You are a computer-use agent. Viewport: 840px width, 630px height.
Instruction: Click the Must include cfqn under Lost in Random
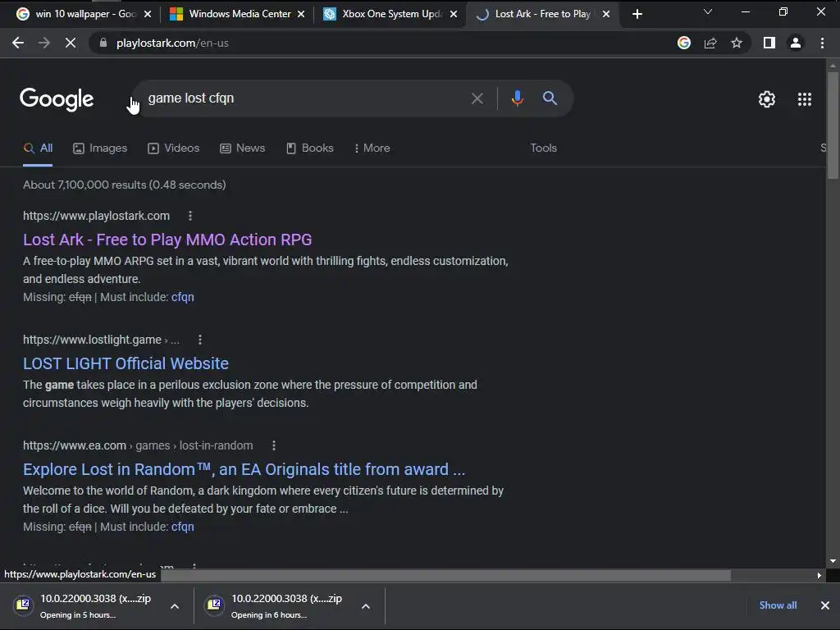pyautogui.click(x=183, y=527)
